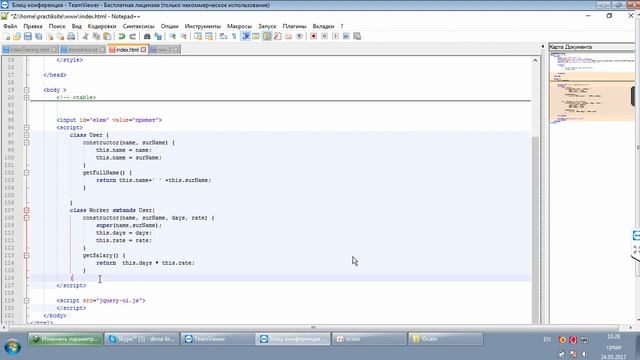Viewport: 640px width, 360px height.
Task: Copy selection with the Copy toolbar icon
Action: coord(96,36)
